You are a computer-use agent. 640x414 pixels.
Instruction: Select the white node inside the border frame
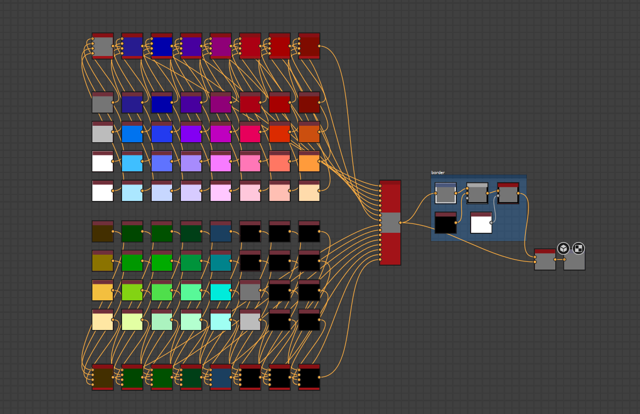pyautogui.click(x=481, y=224)
